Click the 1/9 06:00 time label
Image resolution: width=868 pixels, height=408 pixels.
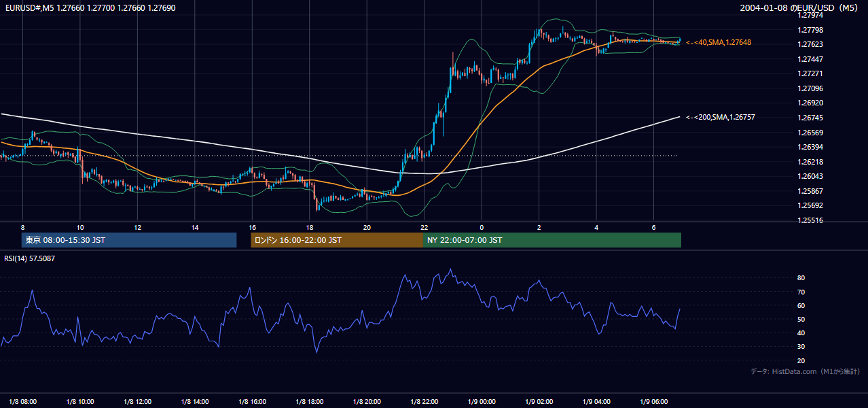[x=654, y=402]
